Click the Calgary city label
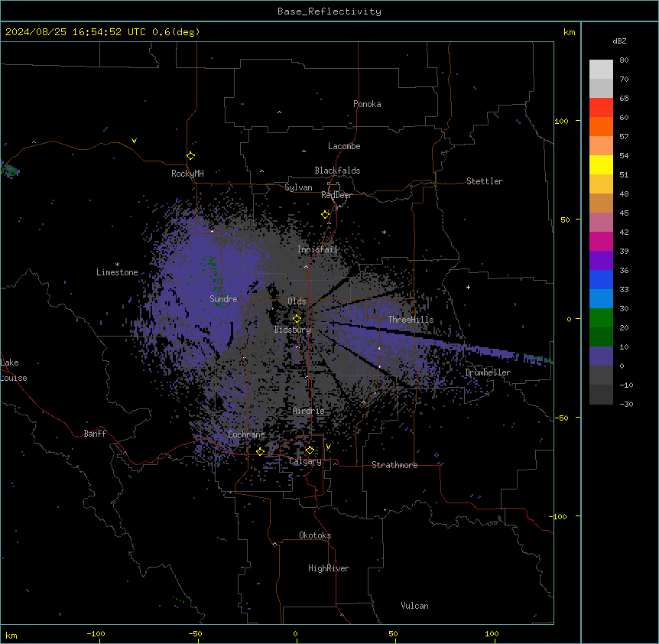The image size is (659, 644). coord(305,461)
